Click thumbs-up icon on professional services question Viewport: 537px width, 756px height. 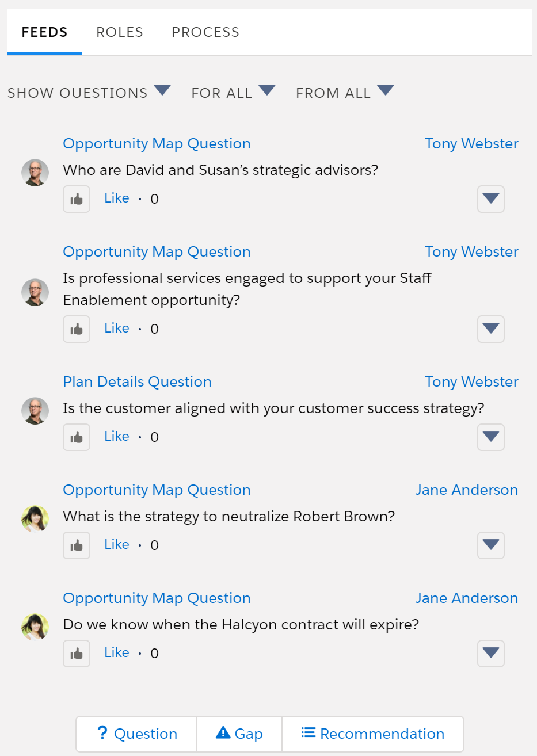click(x=77, y=329)
